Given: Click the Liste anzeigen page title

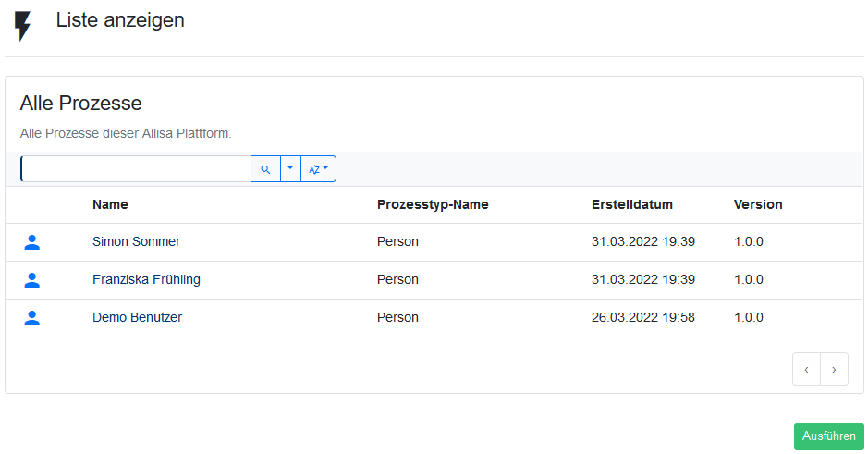Looking at the screenshot, I should point(120,20).
